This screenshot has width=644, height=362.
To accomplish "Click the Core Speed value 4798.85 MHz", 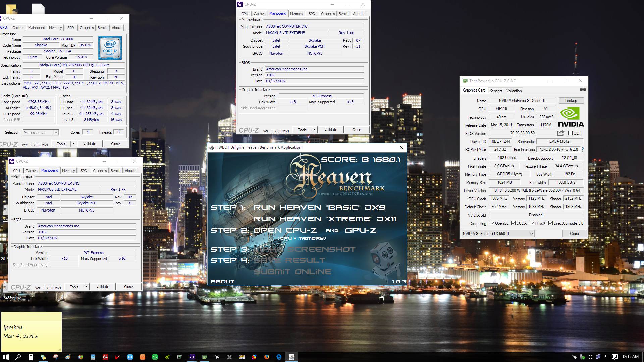I will coord(39,102).
